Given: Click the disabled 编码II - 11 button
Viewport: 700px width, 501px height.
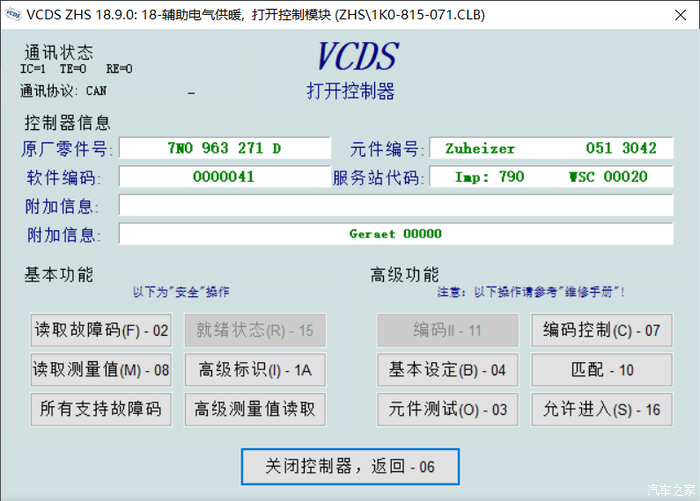Looking at the screenshot, I should coord(447,330).
